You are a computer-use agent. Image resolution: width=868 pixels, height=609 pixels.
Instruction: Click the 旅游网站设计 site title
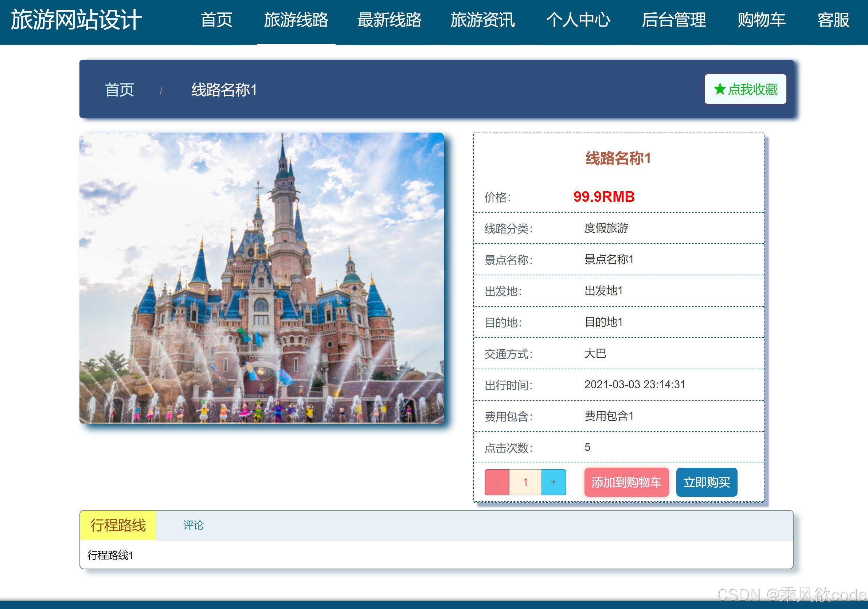77,20
